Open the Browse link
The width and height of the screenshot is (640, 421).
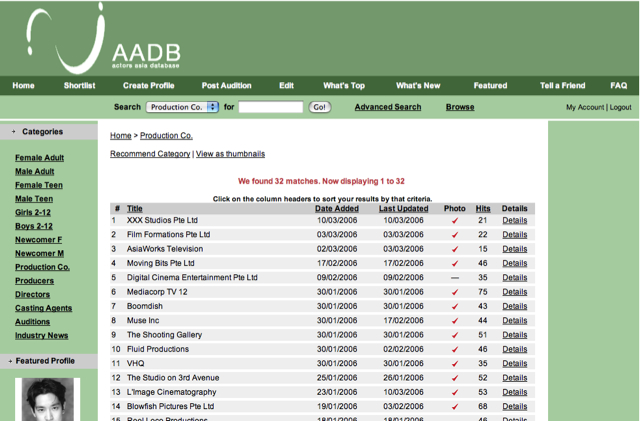pyautogui.click(x=460, y=107)
